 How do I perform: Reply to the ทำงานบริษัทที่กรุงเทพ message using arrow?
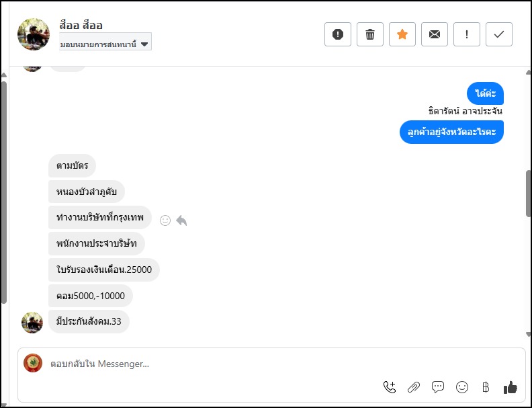click(x=181, y=220)
